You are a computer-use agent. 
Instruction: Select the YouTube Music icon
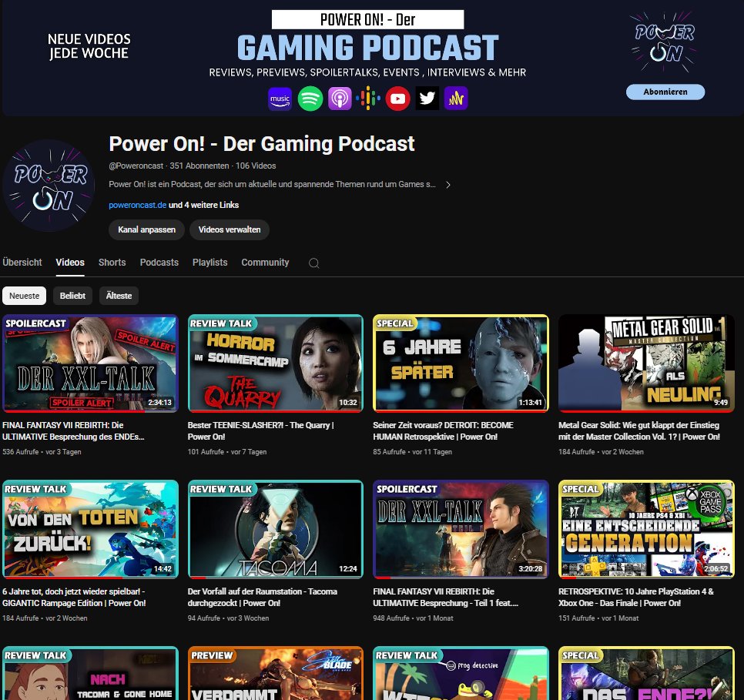280,99
